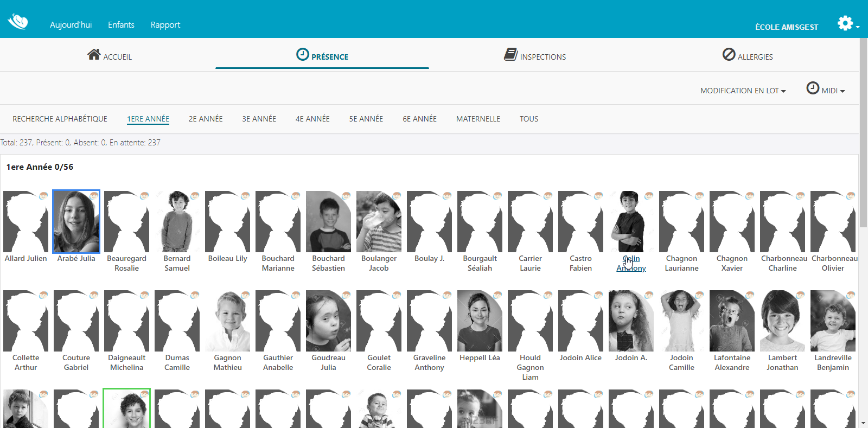
Task: Select the 6e Année filter
Action: click(x=419, y=119)
